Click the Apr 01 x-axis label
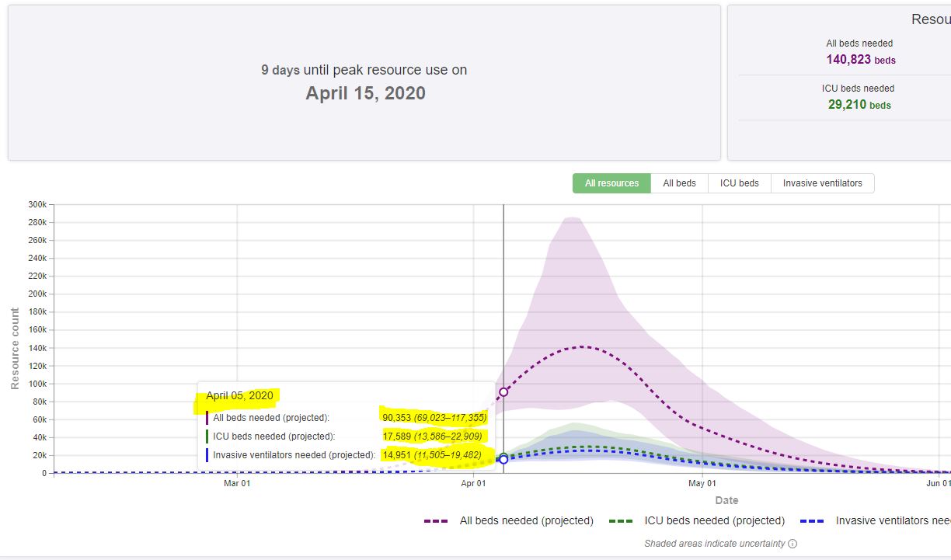Screen dimensions: 951x560 point(474,484)
